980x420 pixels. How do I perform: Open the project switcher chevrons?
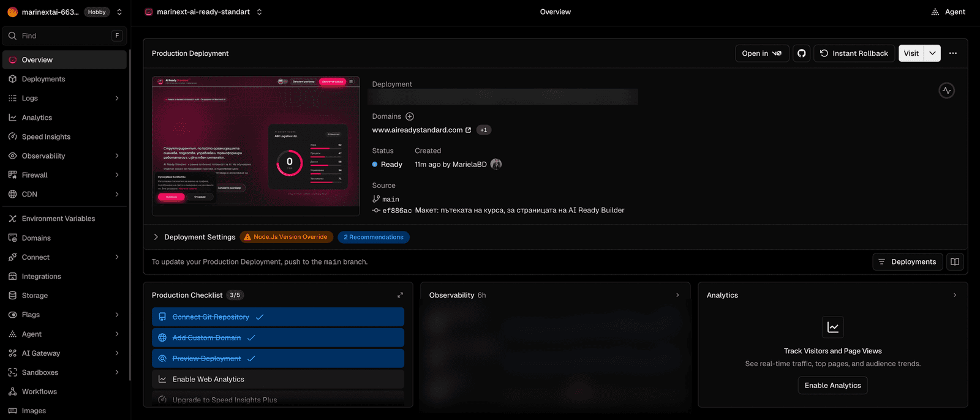coord(259,12)
